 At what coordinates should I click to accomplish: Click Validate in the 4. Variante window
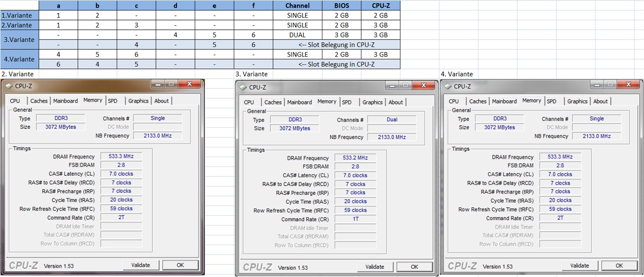coord(580,266)
